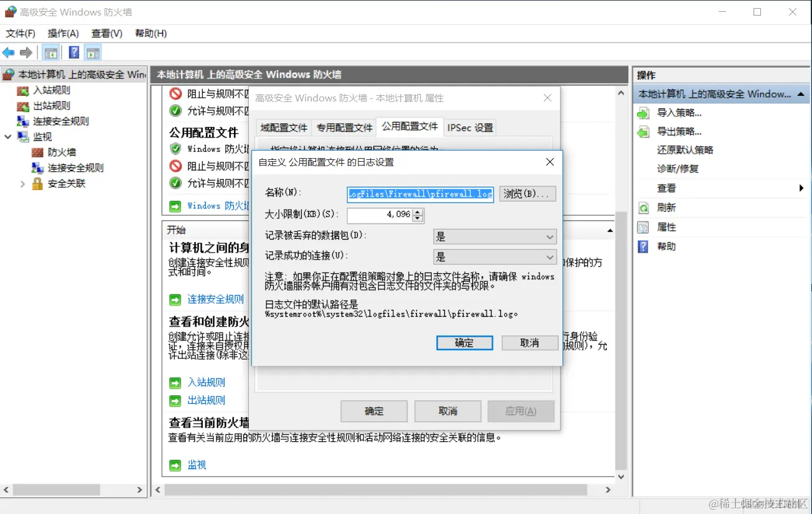Viewport: 812px width, 514px height.
Task: Click 浏览(B)... button in log settings
Action: click(528, 194)
